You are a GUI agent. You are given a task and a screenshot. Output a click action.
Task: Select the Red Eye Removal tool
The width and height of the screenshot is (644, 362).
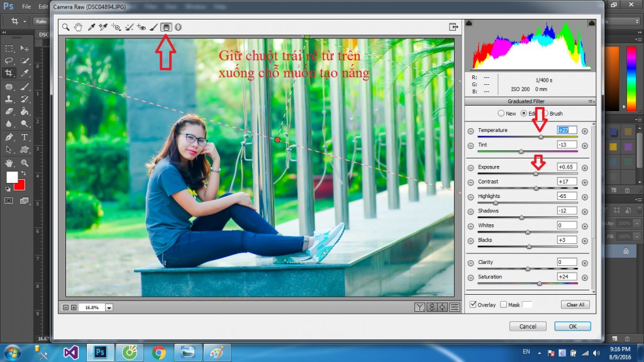[x=141, y=27]
